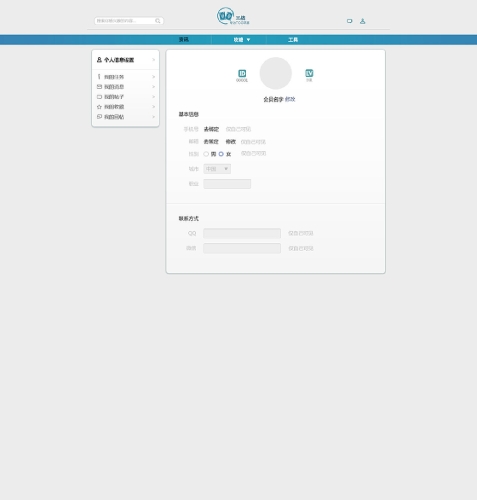477x500 pixels.
Task: Click the 修改 link beside the member name
Action: (x=290, y=99)
